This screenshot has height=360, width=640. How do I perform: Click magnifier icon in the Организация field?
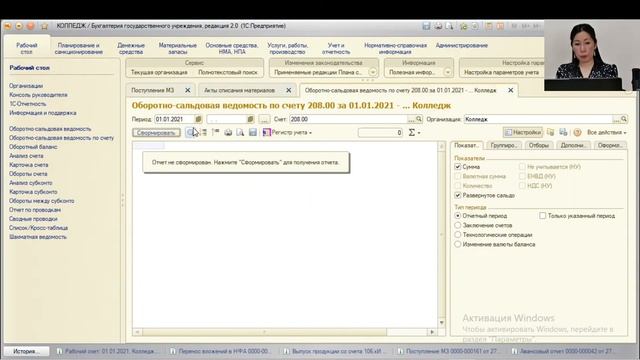tap(624, 119)
